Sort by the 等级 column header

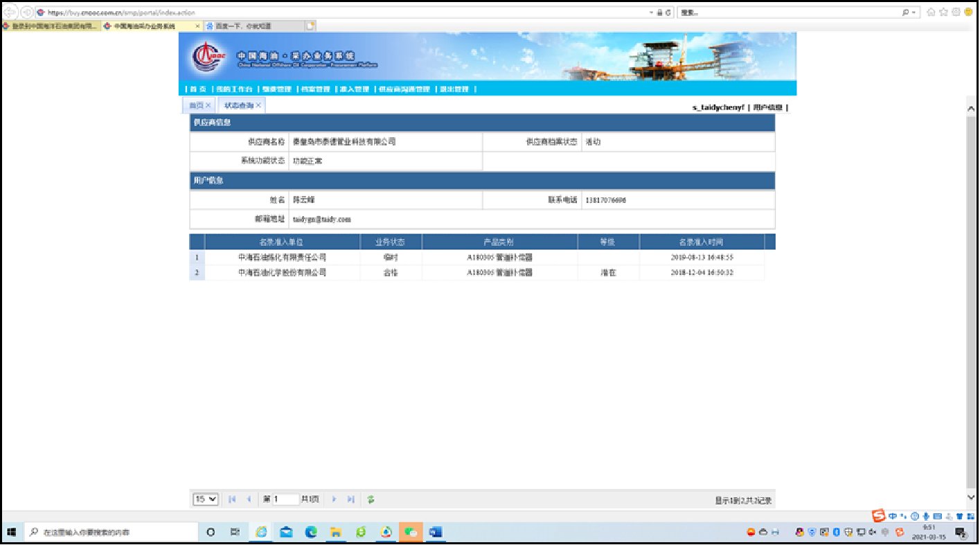[607, 242]
